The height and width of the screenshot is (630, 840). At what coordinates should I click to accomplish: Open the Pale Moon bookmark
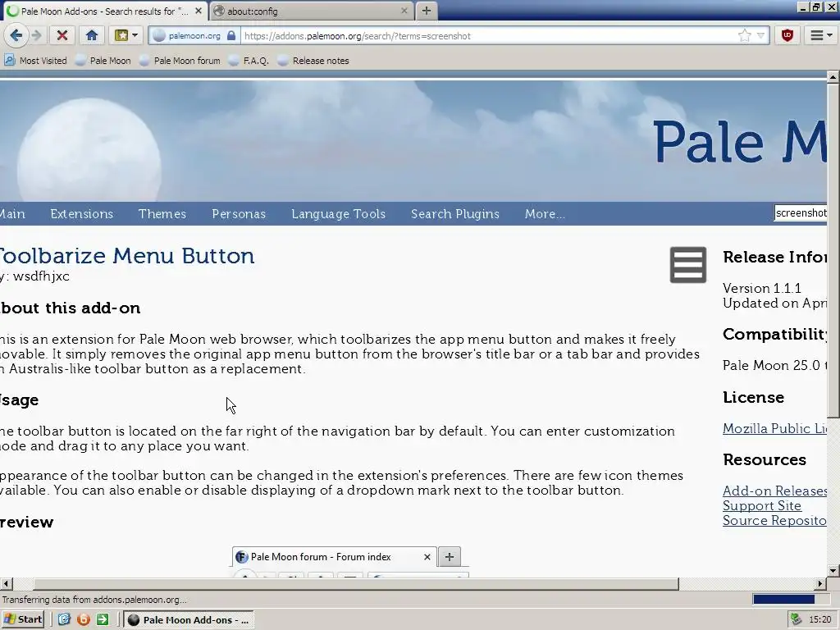[x=103, y=61]
